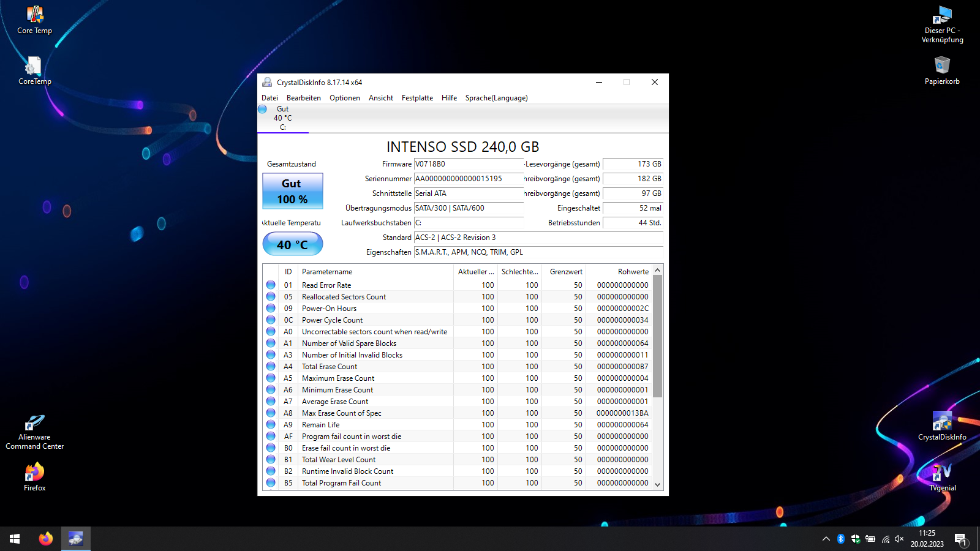980x551 pixels.
Task: Open the CoreTemp settings file icon
Action: click(x=34, y=70)
